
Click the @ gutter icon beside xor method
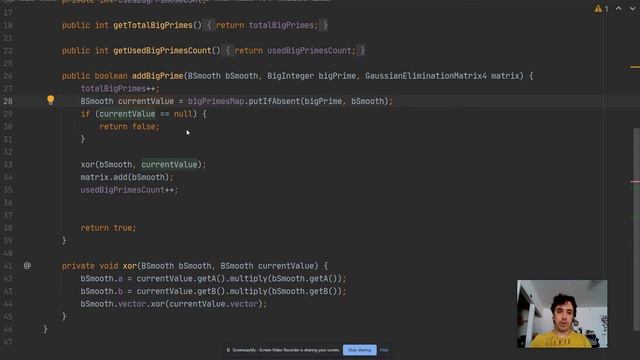(x=27, y=266)
